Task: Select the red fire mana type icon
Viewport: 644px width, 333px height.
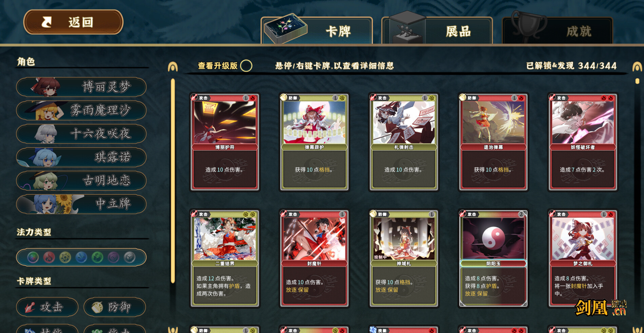Action: pos(49,257)
